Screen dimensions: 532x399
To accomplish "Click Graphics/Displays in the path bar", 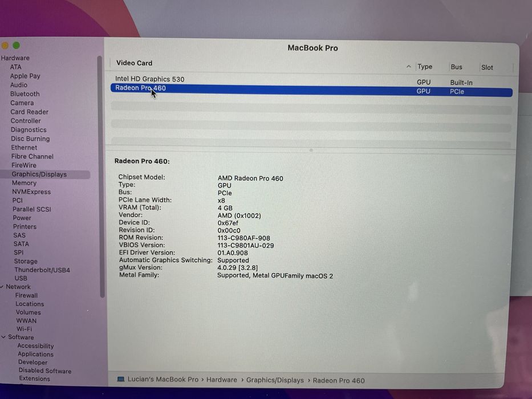I will tap(275, 380).
